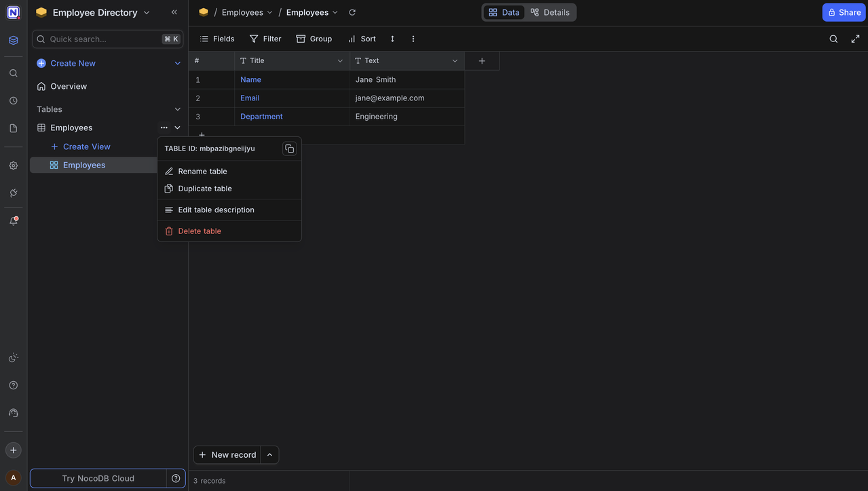Expand the view to fullscreen via arrows icon
This screenshot has height=491, width=868.
(854, 38)
